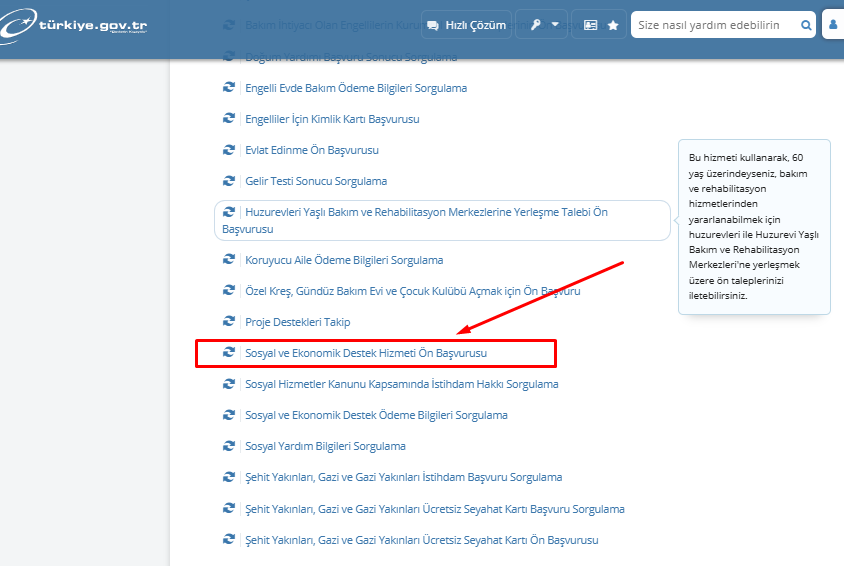Viewport: 844px width, 566px height.
Task: Click the ID card icon in the header
Action: click(590, 25)
